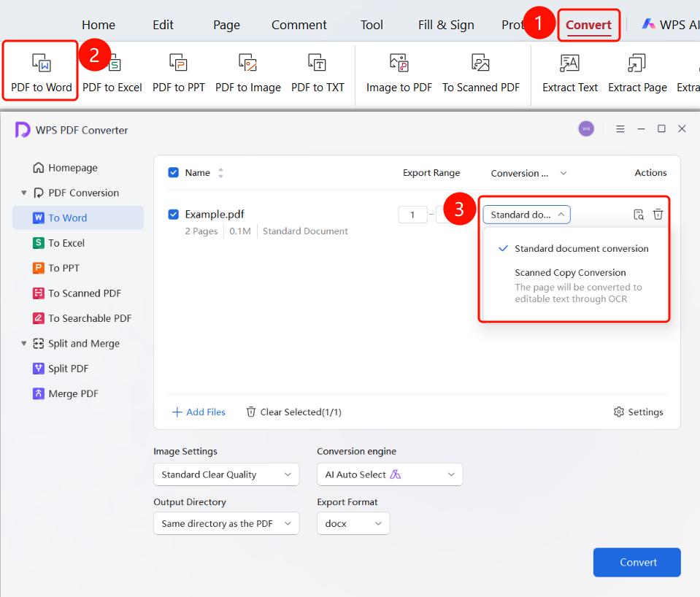The height and width of the screenshot is (597, 700).
Task: Open the Export Format docx dropdown
Action: click(x=353, y=523)
